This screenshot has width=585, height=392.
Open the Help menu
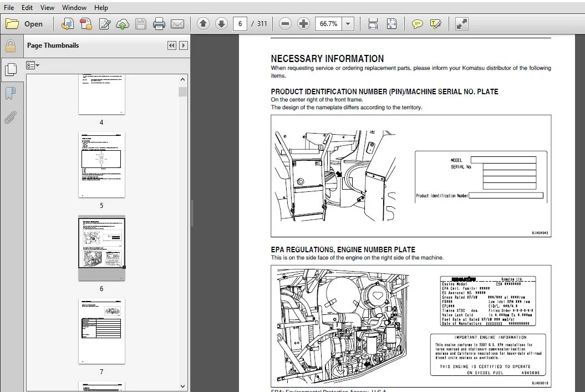point(101,7)
